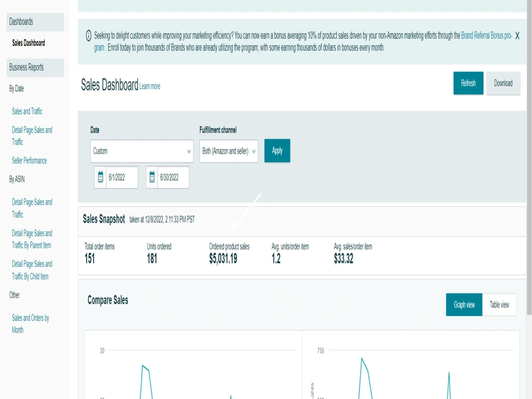Open the Fulfillment channel dropdown

[229, 151]
